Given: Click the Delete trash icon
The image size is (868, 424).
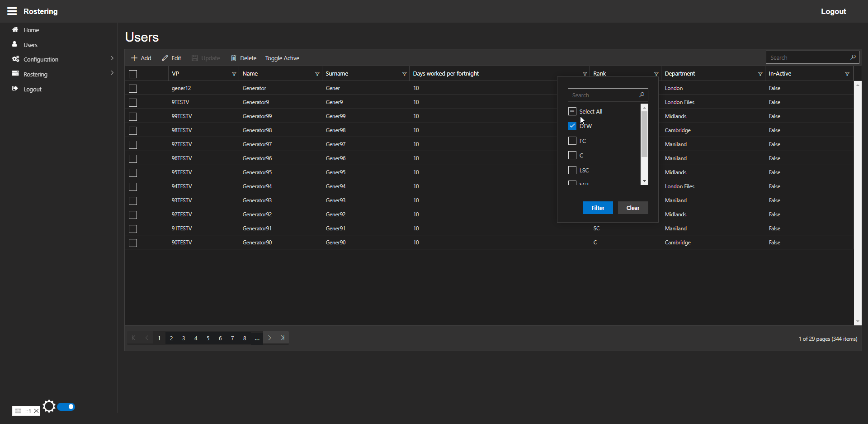Looking at the screenshot, I should click(x=234, y=58).
